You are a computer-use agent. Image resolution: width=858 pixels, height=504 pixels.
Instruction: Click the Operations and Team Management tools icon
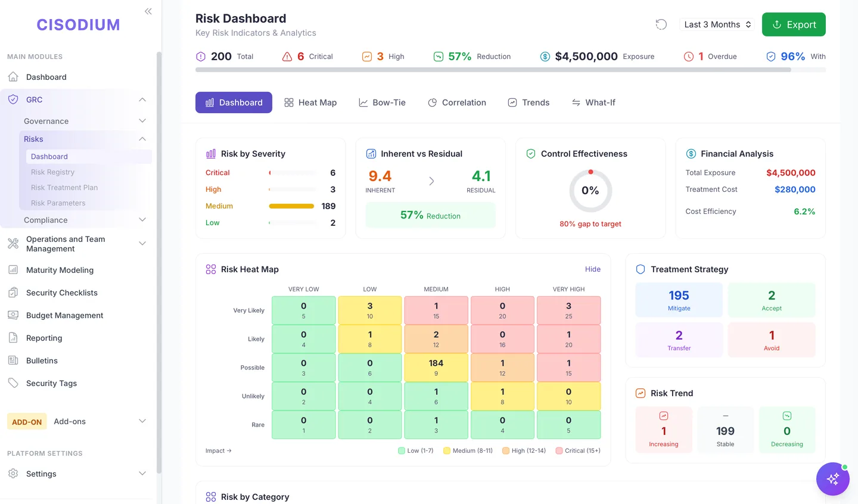[13, 244]
